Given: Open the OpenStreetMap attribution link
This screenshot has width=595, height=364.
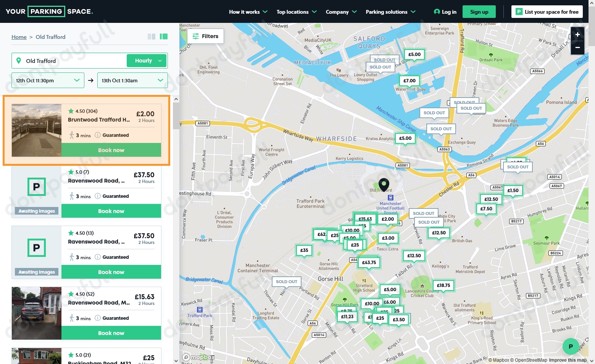Looking at the screenshot, I should pyautogui.click(x=529, y=360).
